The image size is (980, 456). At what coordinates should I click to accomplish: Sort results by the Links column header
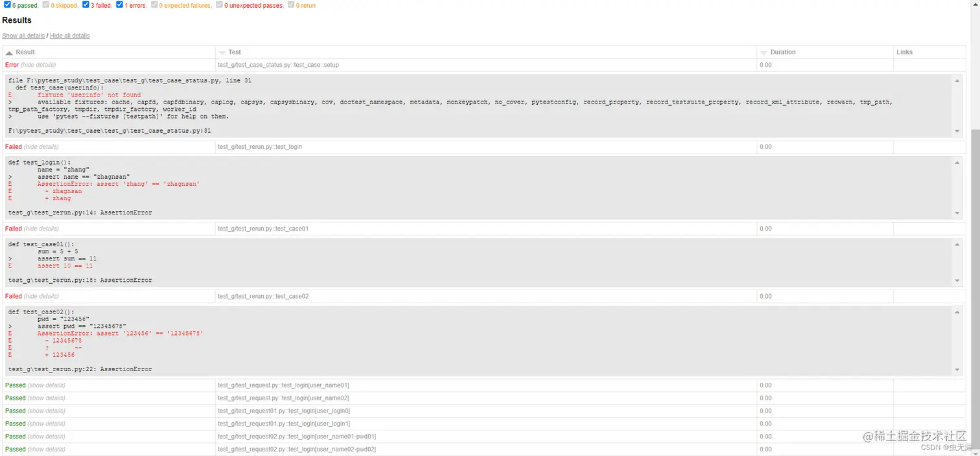904,52
